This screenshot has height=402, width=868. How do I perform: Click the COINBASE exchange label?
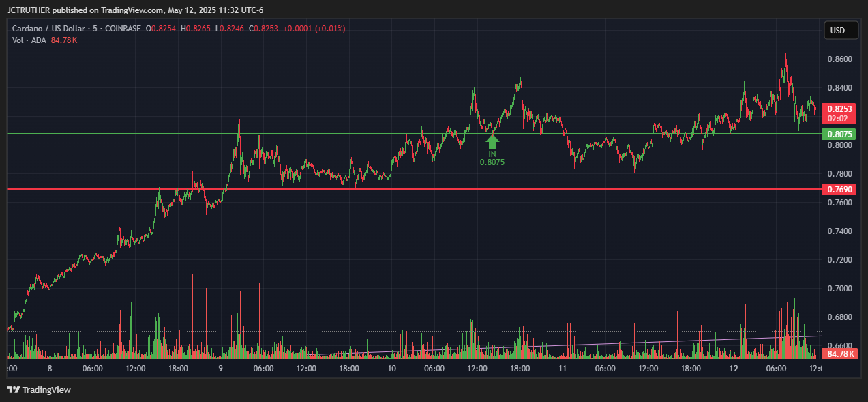point(123,29)
